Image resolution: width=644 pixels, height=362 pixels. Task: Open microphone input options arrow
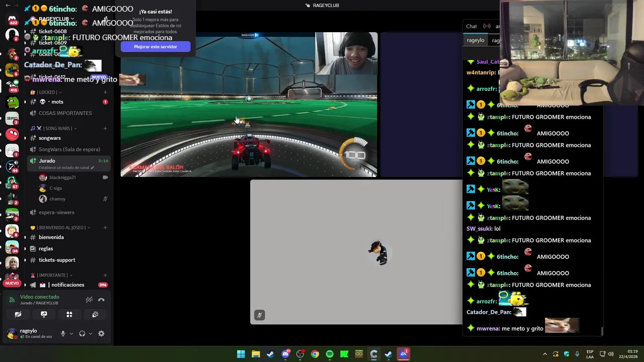71,333
